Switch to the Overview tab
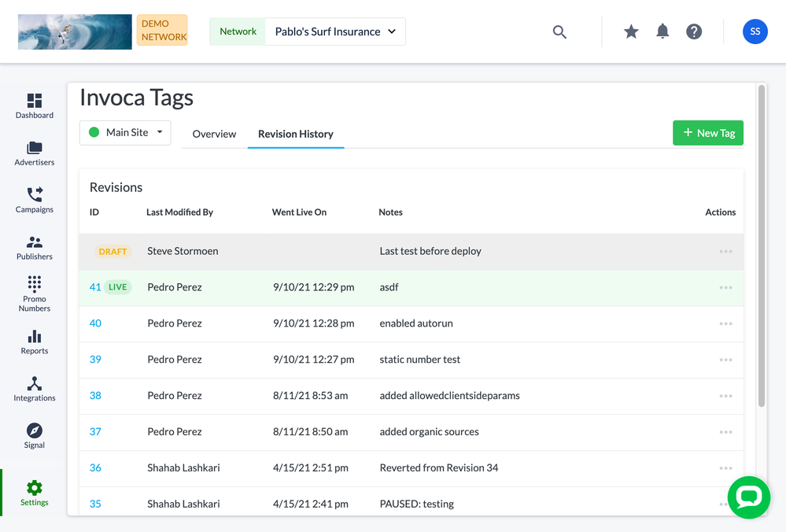This screenshot has width=786, height=532. click(x=214, y=134)
